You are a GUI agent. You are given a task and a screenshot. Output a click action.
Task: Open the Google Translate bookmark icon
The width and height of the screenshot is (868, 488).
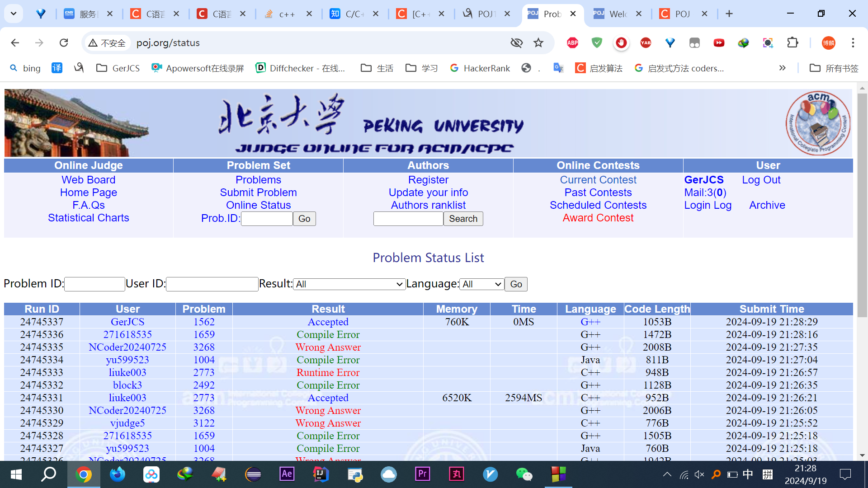[558, 68]
